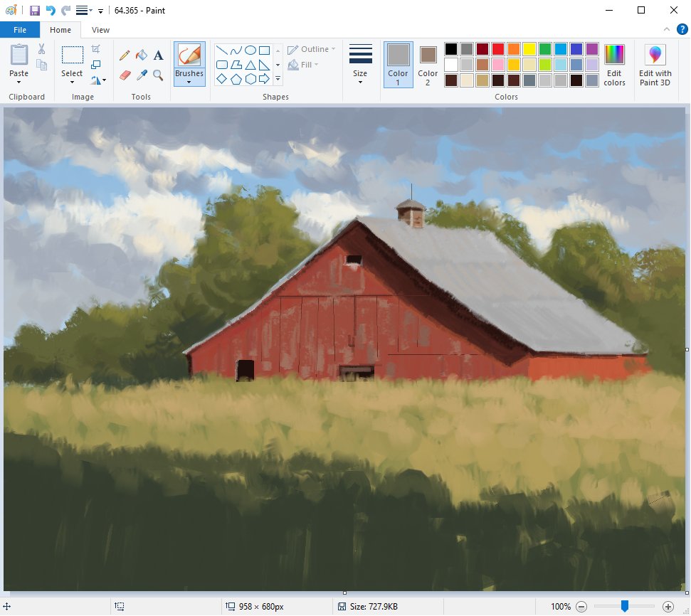Image resolution: width=691 pixels, height=616 pixels.
Task: Choose the Pentagon shape
Action: click(236, 79)
